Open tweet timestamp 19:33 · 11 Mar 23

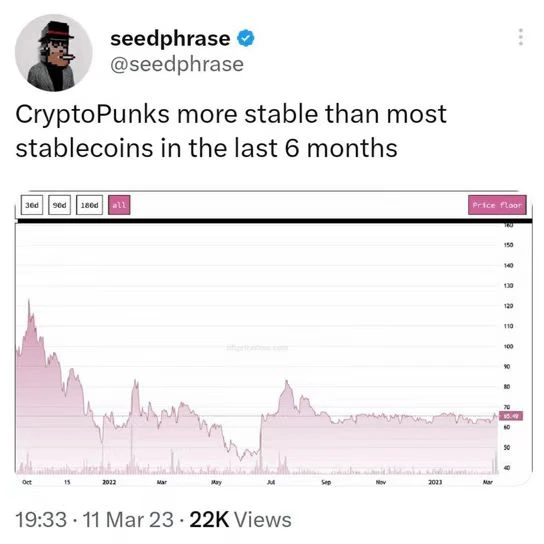[94, 520]
